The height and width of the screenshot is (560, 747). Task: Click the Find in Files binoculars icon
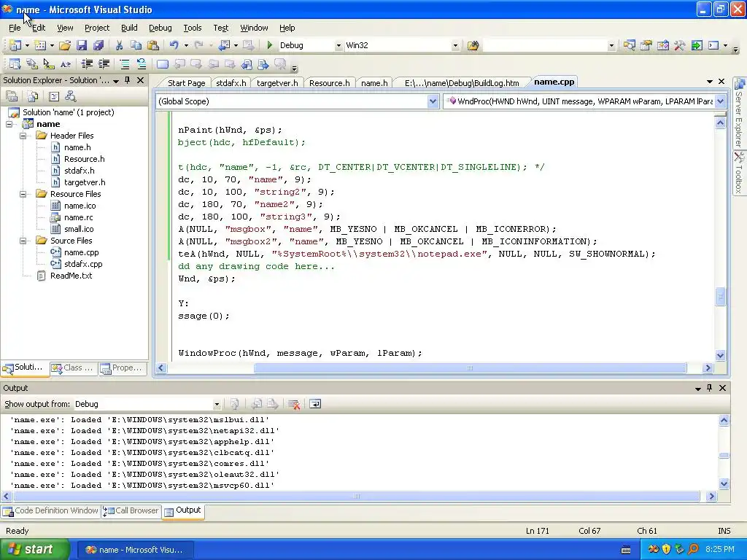473,45
